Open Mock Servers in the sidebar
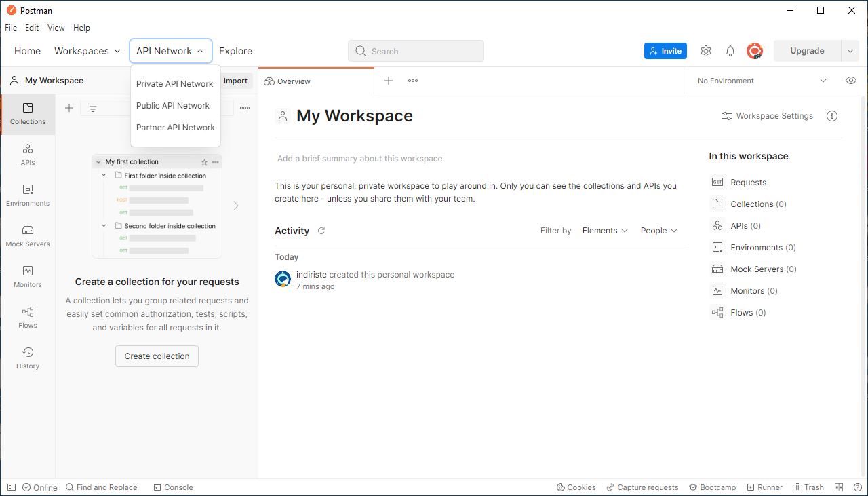The width and height of the screenshot is (868, 496). coord(28,236)
